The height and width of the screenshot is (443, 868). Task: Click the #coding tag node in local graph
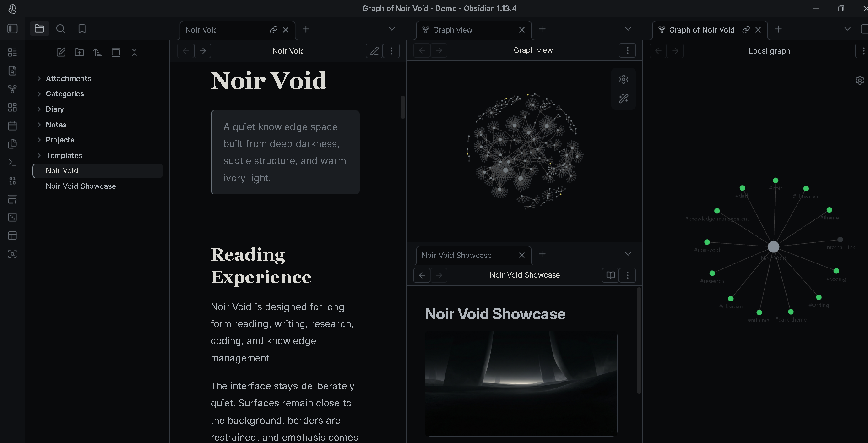[836, 271]
